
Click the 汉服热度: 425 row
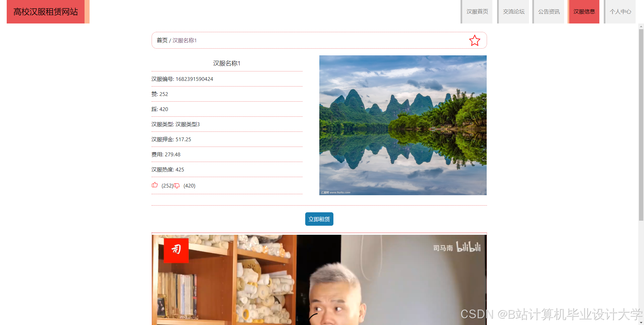coord(227,169)
